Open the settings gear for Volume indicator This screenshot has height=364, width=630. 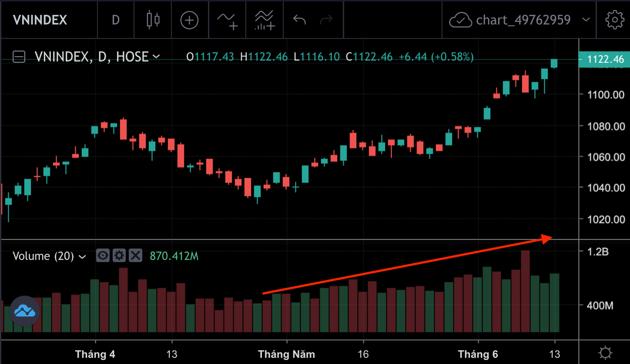point(119,256)
